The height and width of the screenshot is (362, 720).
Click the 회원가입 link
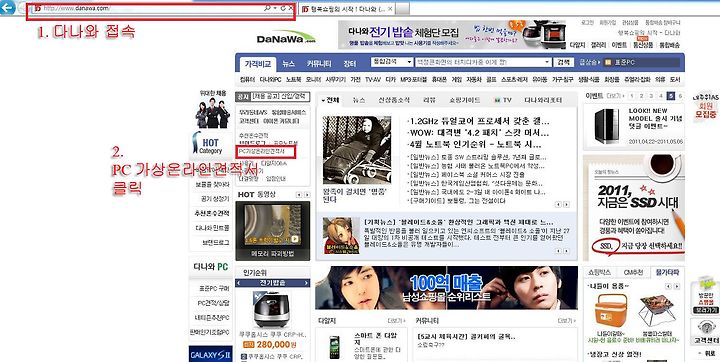(x=608, y=22)
